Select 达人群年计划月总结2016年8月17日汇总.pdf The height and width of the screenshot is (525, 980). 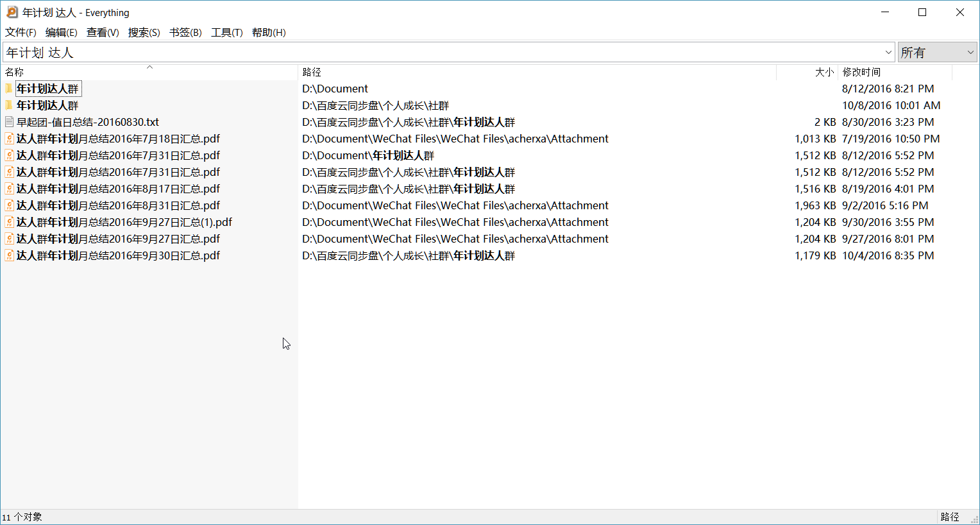(x=118, y=189)
